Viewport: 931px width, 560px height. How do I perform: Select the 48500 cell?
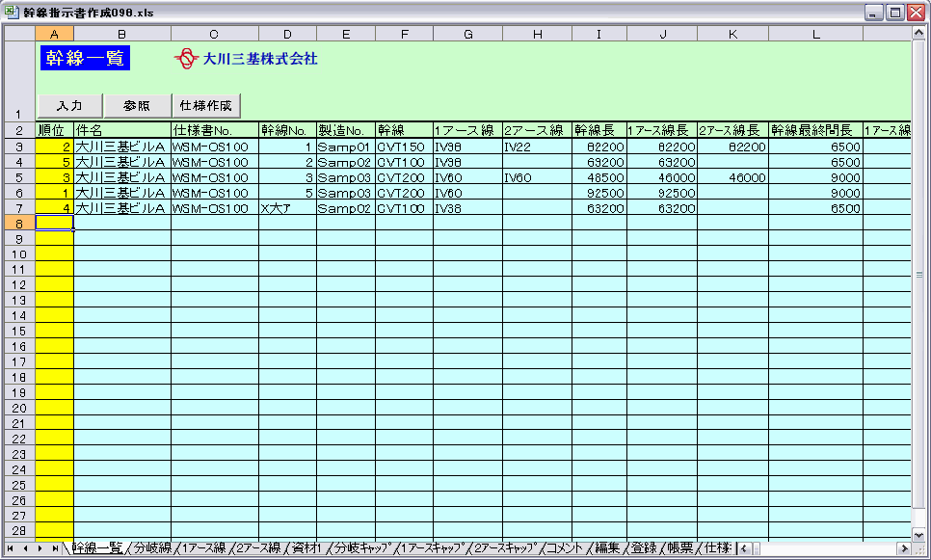pyautogui.click(x=599, y=177)
